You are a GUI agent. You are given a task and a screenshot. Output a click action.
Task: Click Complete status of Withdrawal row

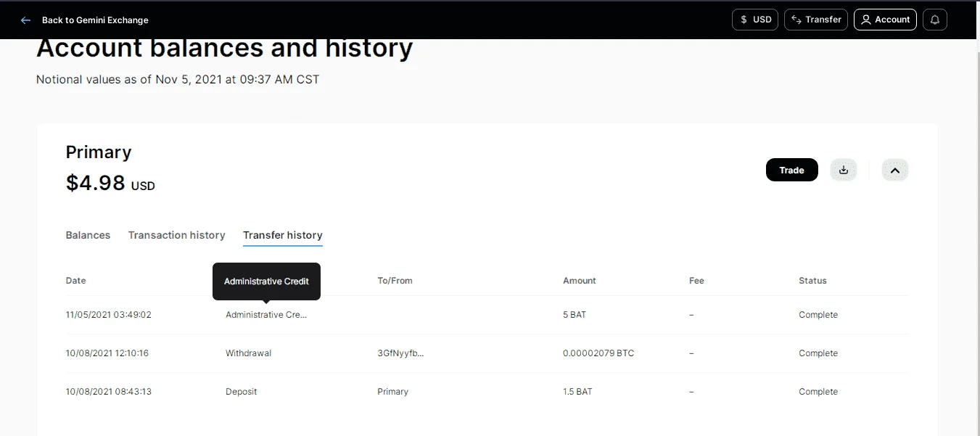818,353
